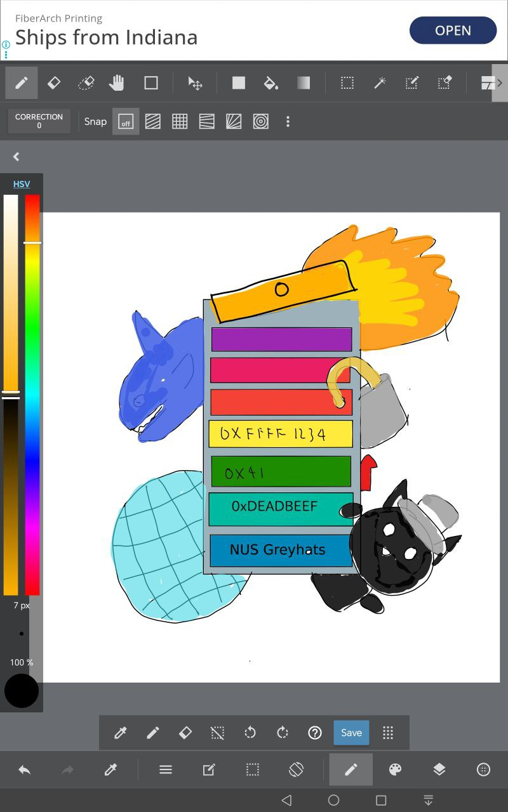Enable the concentric circle snap guide
The width and height of the screenshot is (508, 812).
pyautogui.click(x=260, y=121)
